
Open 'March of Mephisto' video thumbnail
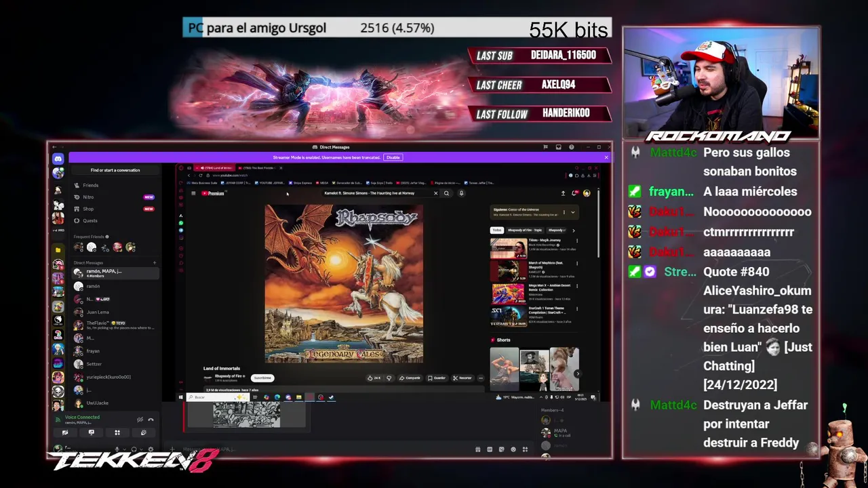pos(509,271)
